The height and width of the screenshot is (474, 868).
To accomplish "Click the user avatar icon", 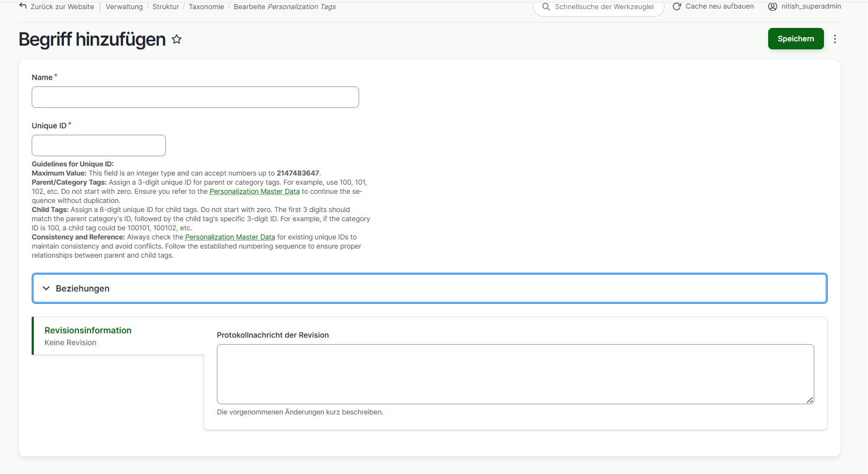I will [772, 6].
